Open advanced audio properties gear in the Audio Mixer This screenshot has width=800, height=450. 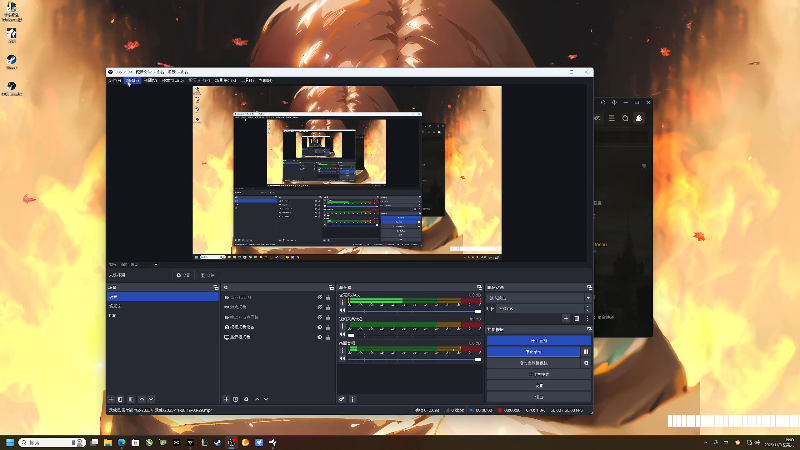tap(342, 399)
